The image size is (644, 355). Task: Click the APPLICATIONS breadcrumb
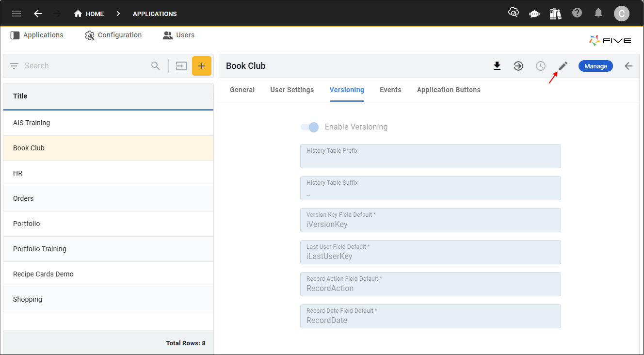[155, 14]
